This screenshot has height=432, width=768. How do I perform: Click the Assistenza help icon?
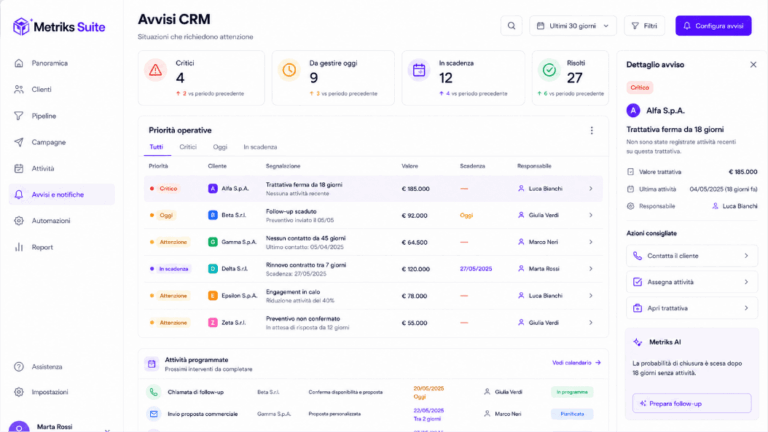point(19,367)
